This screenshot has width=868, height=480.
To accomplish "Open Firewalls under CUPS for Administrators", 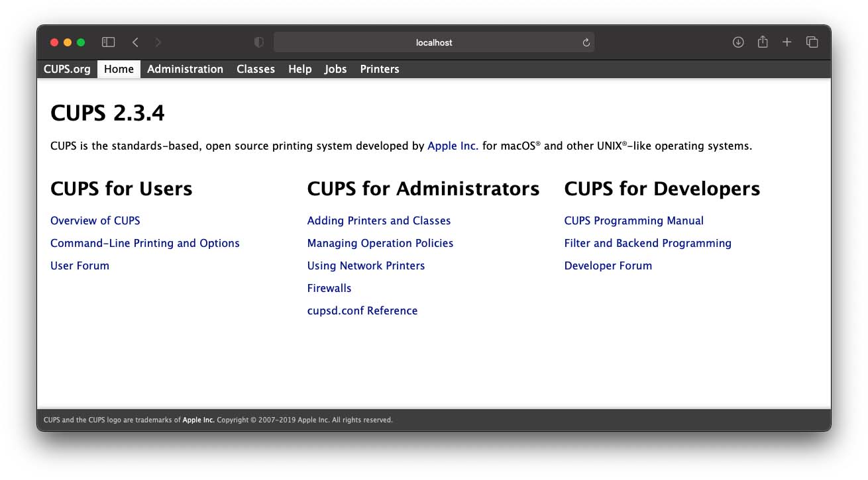I will click(x=329, y=288).
